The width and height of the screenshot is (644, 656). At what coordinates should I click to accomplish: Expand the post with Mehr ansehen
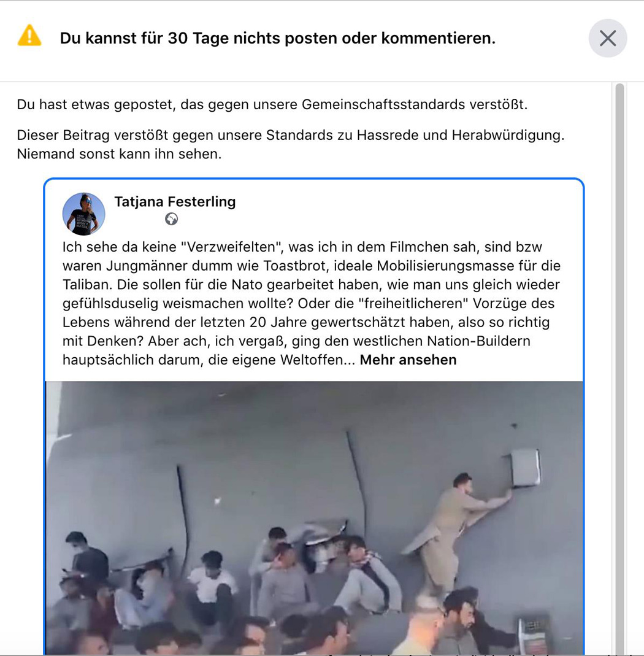408,360
